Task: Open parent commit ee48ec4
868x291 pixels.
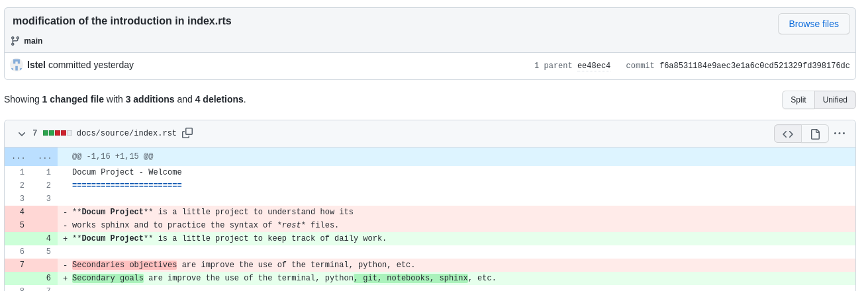Action: (x=594, y=66)
